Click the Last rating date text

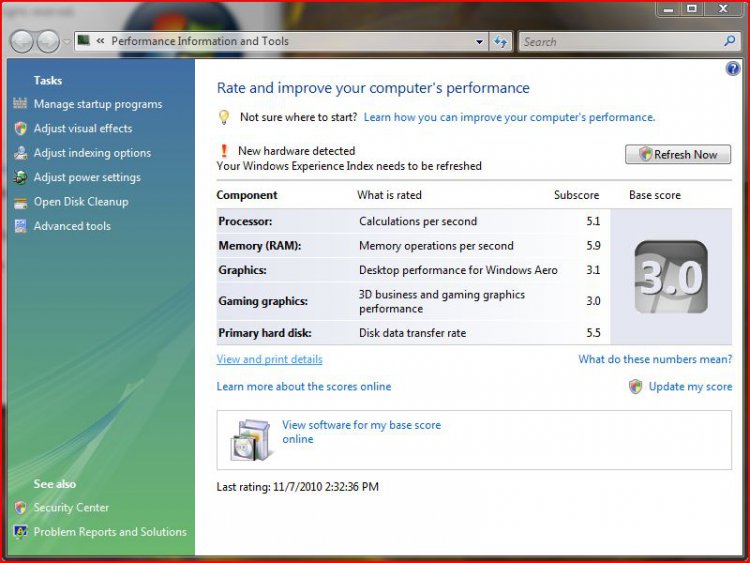tap(298, 487)
